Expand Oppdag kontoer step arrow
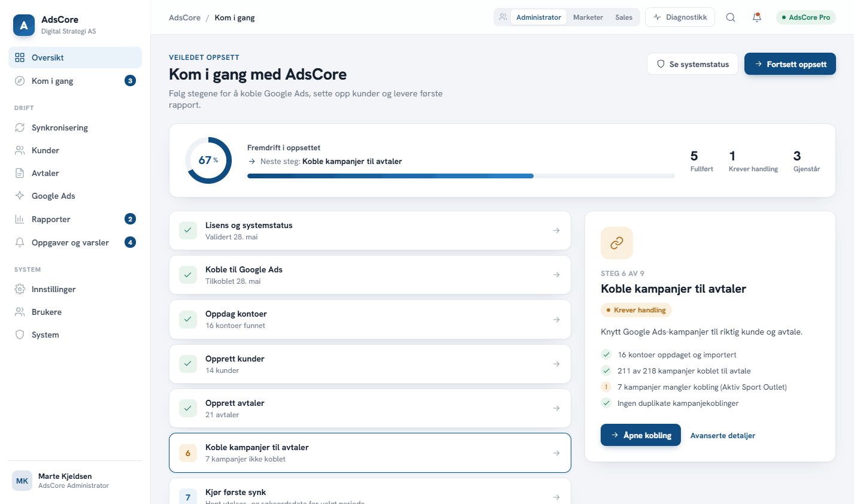Viewport: 854px width, 504px height. 556,320
